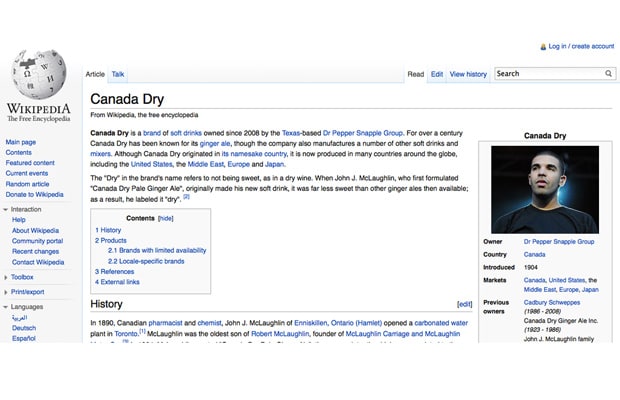The image size is (620, 400).
Task: Open Current events link
Action: pyautogui.click(x=26, y=173)
